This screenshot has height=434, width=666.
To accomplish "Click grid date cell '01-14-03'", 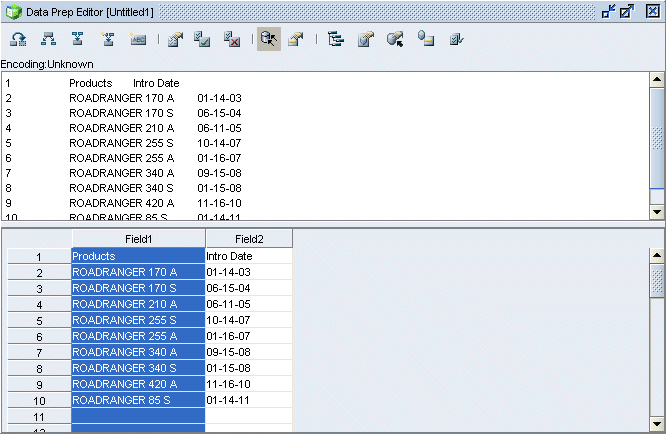I will click(249, 272).
